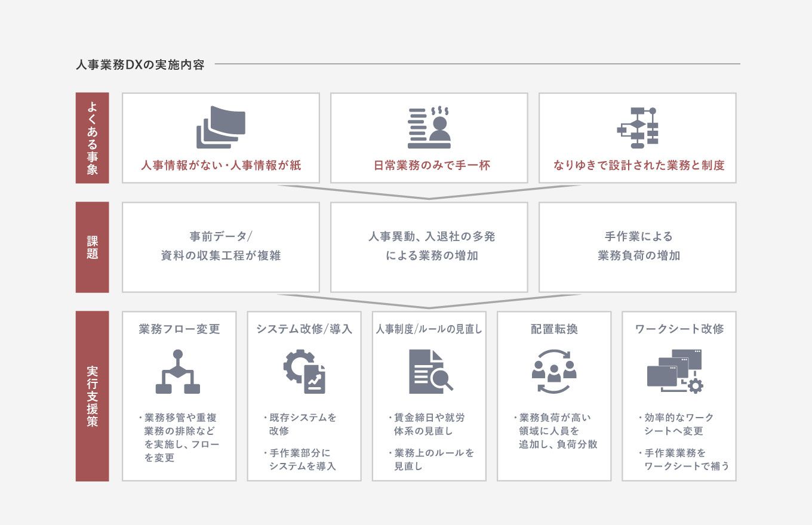Click the workflow tree icon under 業務フロー変更
The width and height of the screenshot is (812, 525).
pyautogui.click(x=178, y=372)
